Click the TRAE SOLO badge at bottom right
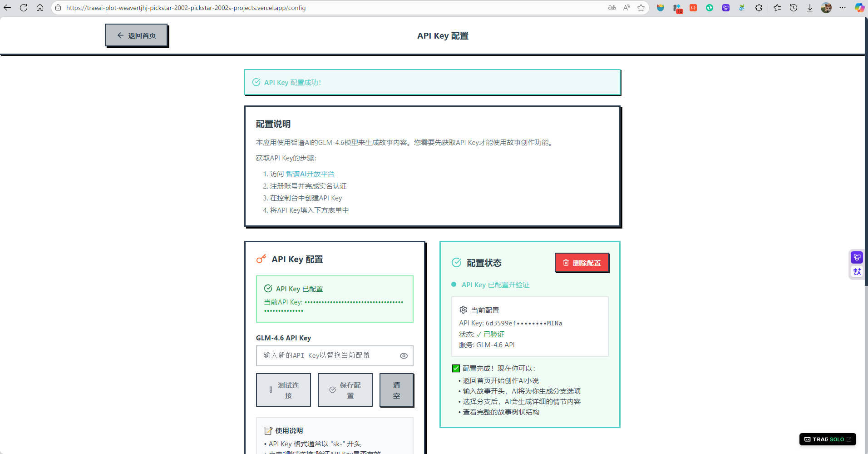This screenshot has width=868, height=454. coord(827,439)
